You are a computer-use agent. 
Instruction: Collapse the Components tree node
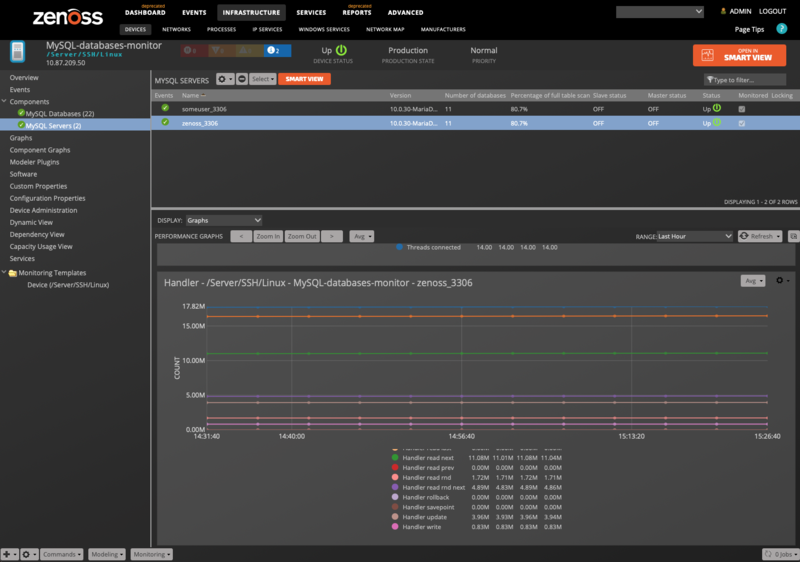coord(4,101)
